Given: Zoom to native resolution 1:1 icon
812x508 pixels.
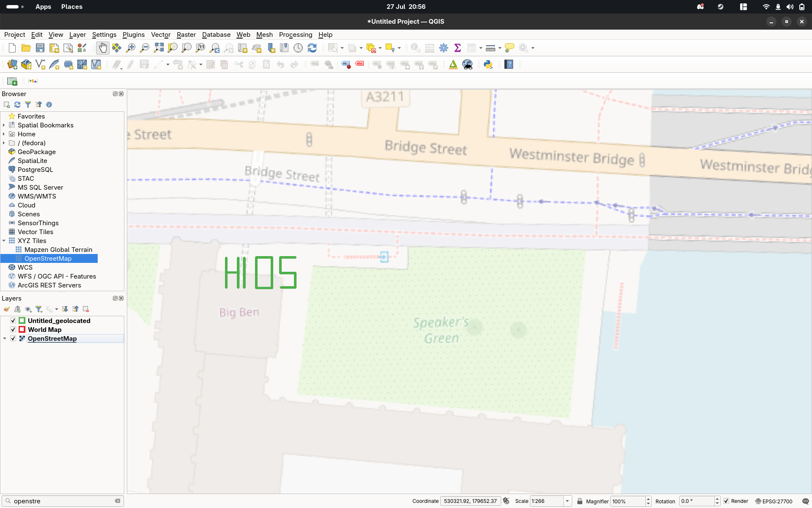Looking at the screenshot, I should [200, 48].
